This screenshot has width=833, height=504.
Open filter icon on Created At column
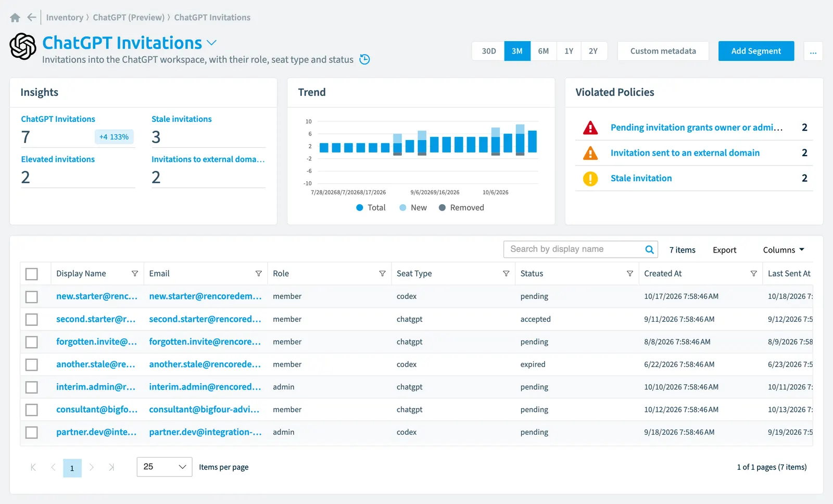coord(753,273)
